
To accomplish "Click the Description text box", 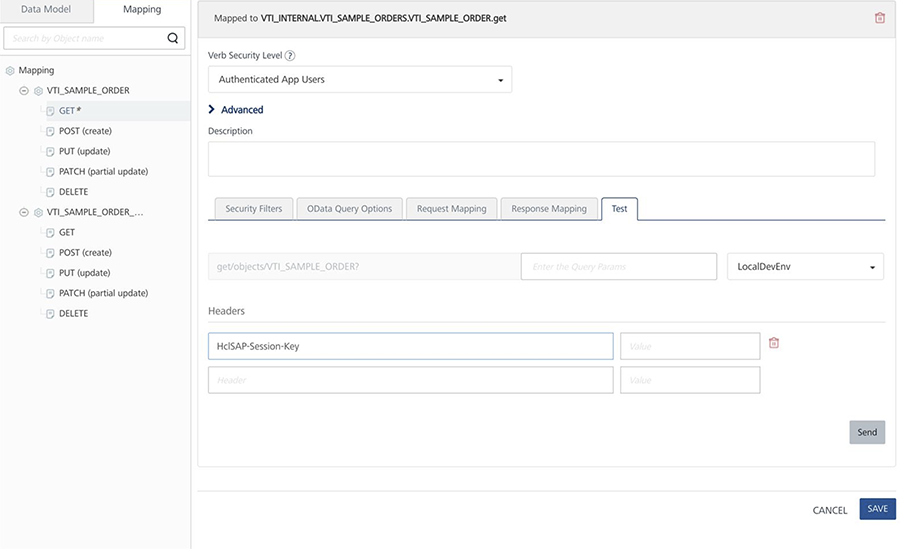I will [541, 159].
